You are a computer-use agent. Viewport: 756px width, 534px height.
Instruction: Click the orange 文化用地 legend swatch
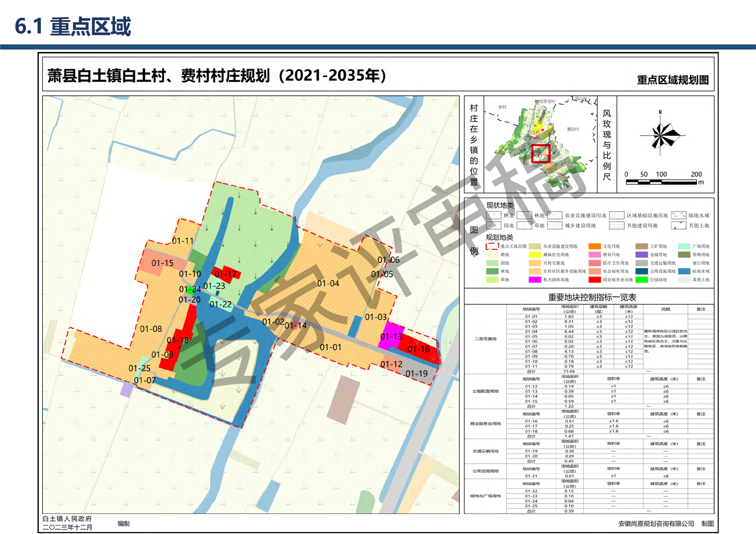[x=594, y=247]
